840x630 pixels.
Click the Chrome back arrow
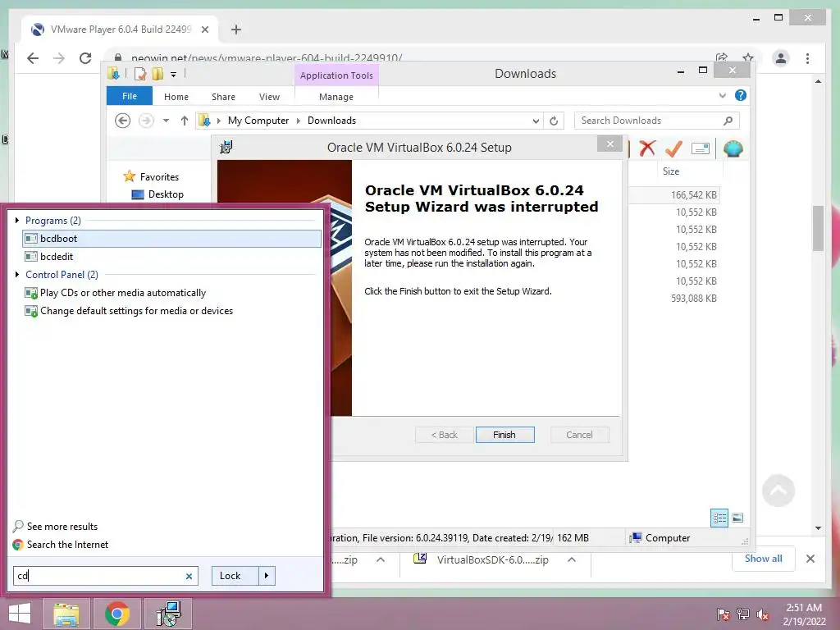[x=33, y=58]
